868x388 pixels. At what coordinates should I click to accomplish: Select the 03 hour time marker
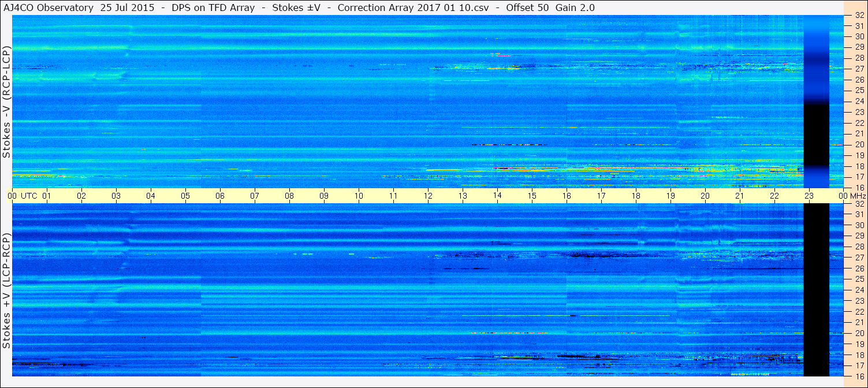click(116, 196)
